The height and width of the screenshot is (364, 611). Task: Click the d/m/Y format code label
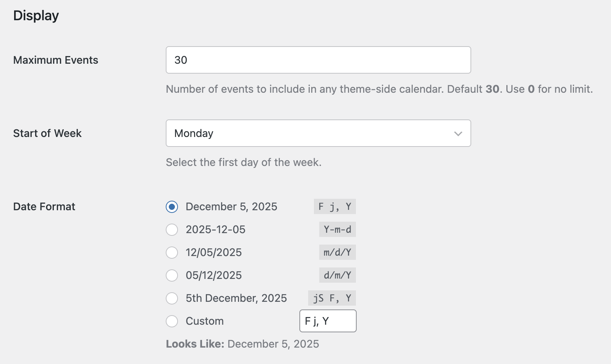coord(337,275)
